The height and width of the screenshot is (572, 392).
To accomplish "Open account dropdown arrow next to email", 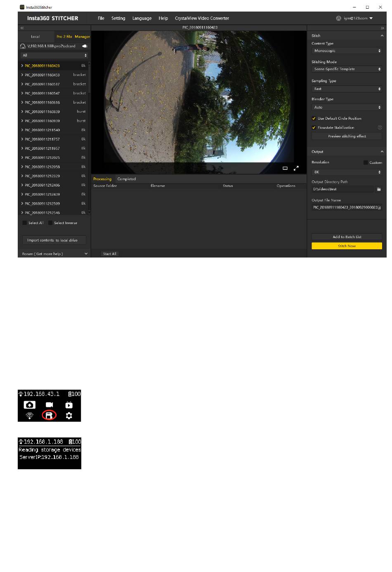I will click(x=371, y=18).
